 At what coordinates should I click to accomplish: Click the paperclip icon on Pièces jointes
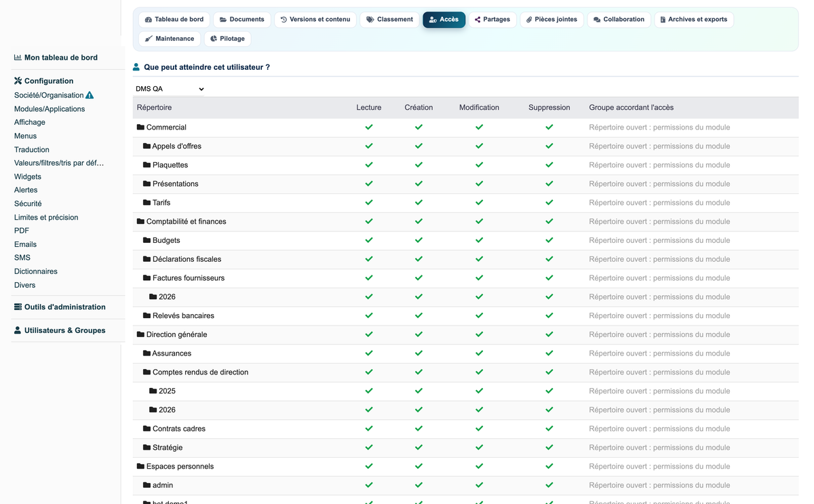pyautogui.click(x=529, y=20)
